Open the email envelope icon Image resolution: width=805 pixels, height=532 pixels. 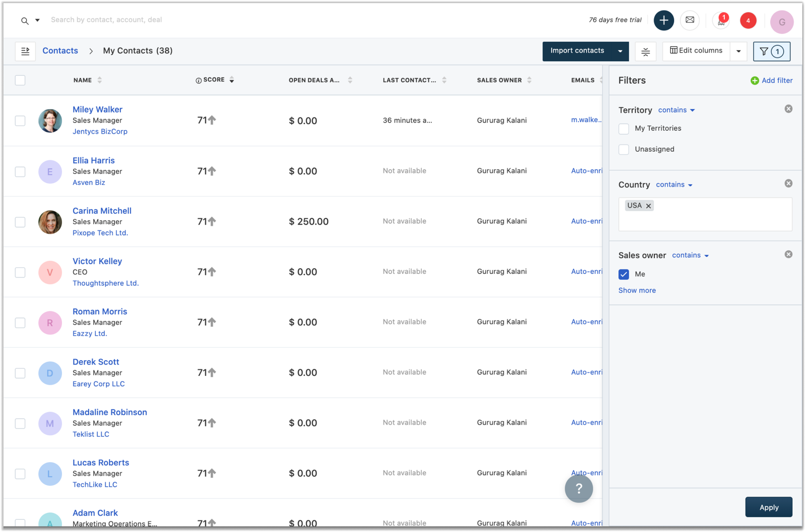point(689,20)
